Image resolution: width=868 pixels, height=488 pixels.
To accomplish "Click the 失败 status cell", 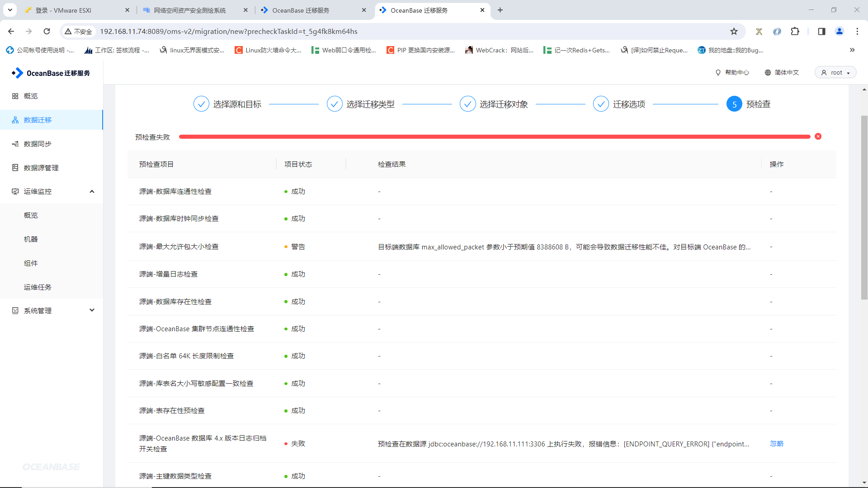I will [x=295, y=444].
